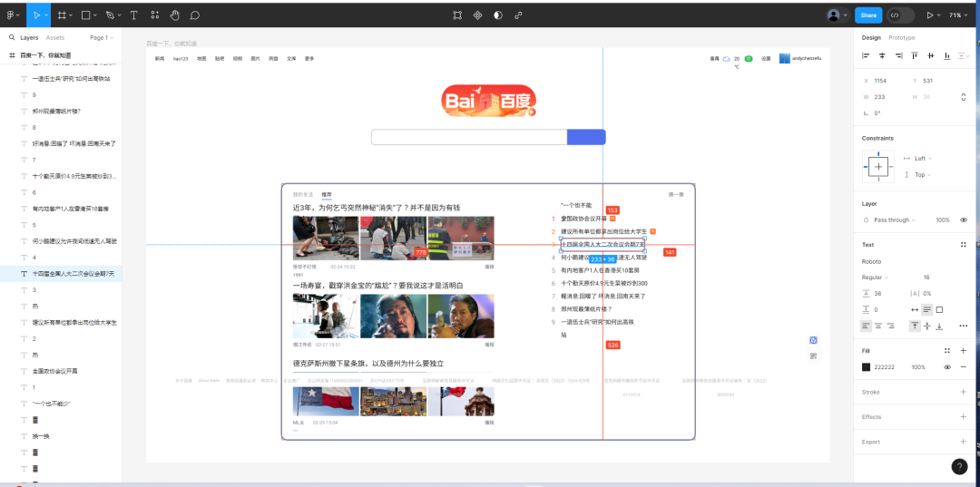The height and width of the screenshot is (487, 980).
Task: Click the Create component icon
Action: pyautogui.click(x=477, y=15)
